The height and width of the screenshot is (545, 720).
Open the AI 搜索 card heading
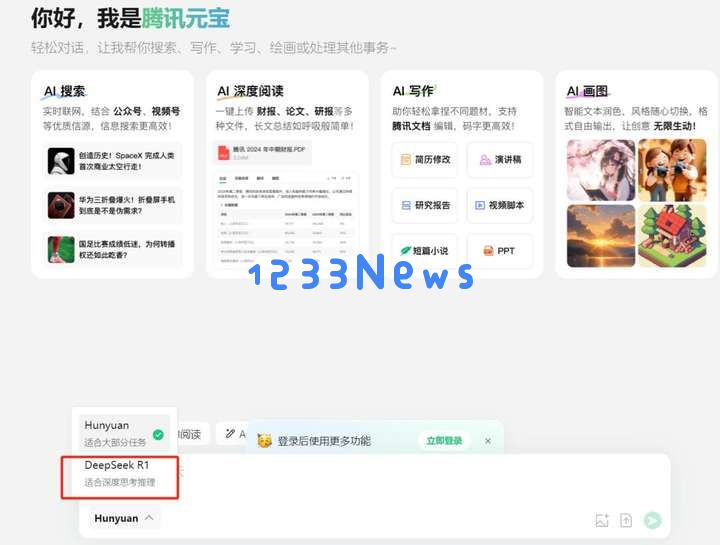65,91
